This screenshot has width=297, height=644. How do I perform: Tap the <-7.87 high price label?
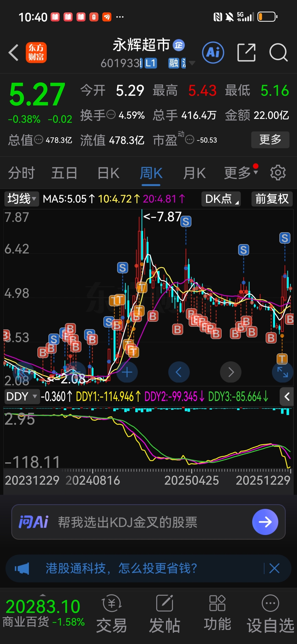click(162, 217)
